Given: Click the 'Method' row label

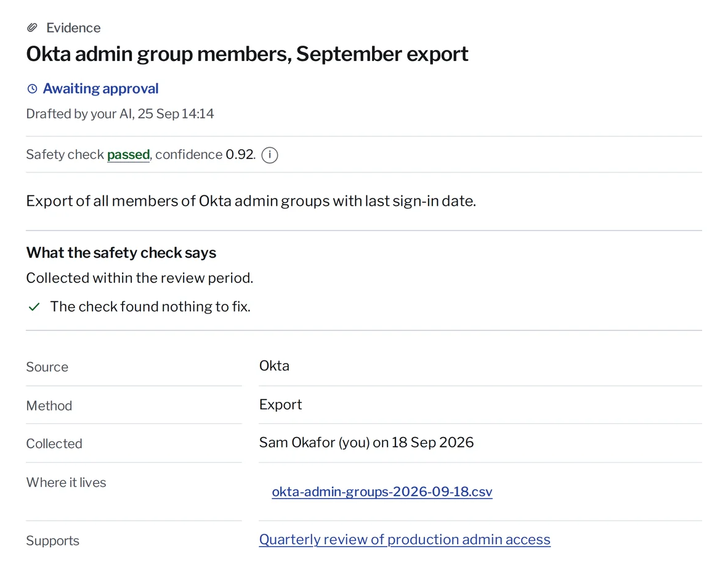Looking at the screenshot, I should coord(49,406).
